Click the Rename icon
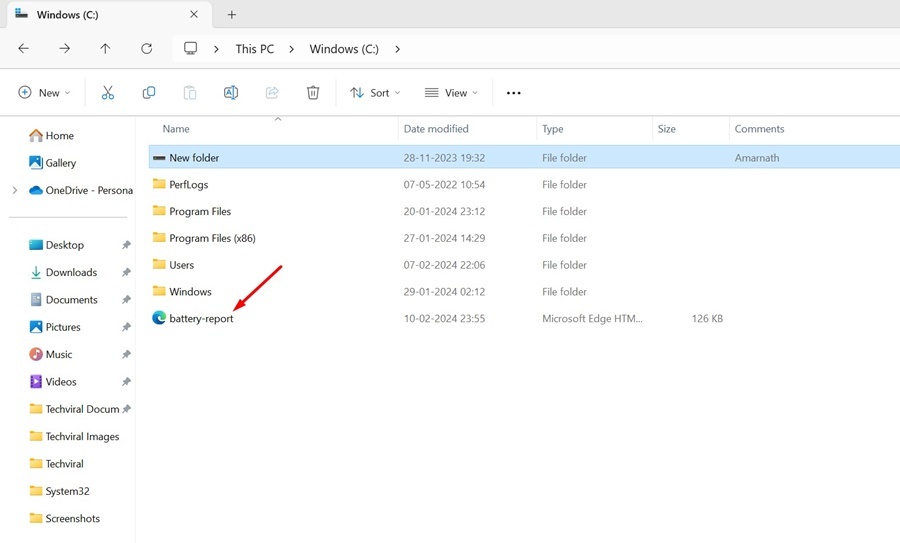900x543 pixels. coord(231,92)
